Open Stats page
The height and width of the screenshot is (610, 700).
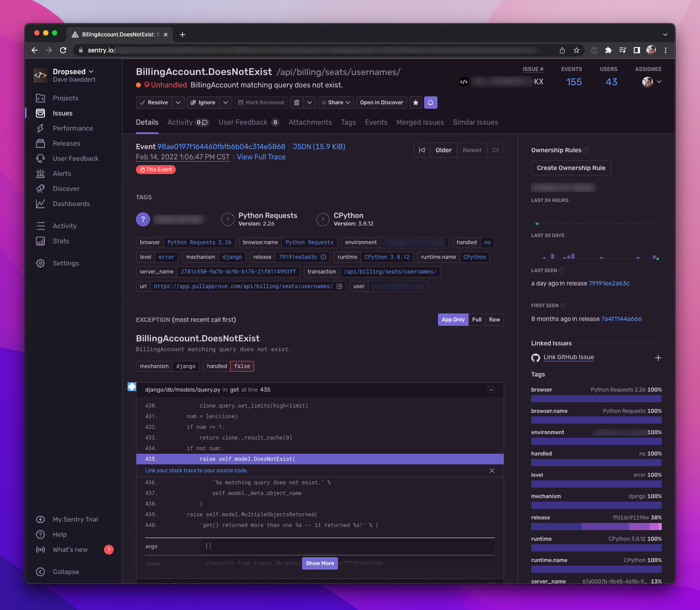pyautogui.click(x=61, y=241)
